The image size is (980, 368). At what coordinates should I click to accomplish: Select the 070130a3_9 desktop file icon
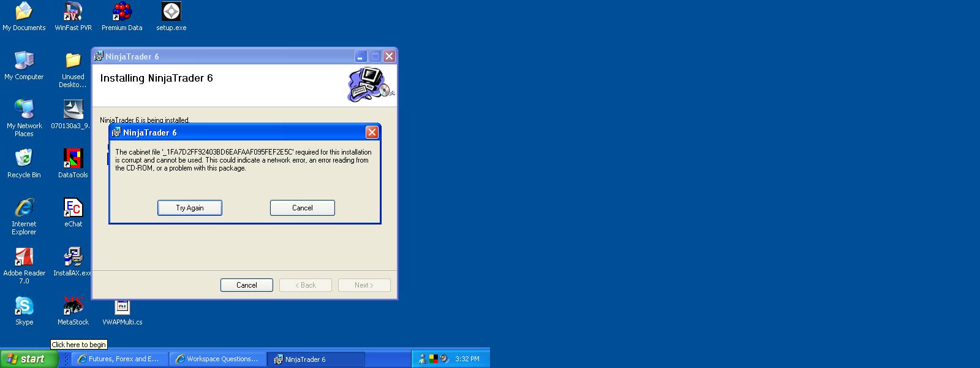[70, 115]
